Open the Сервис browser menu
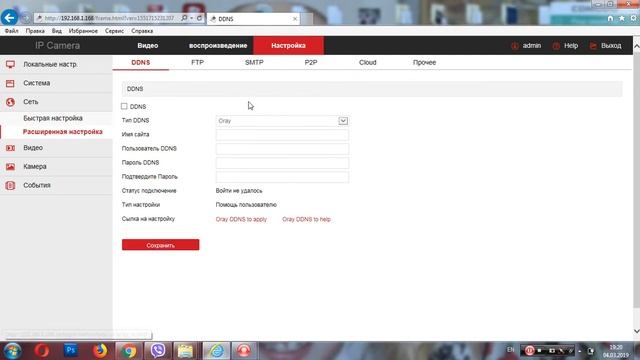The image size is (640, 360). (114, 31)
